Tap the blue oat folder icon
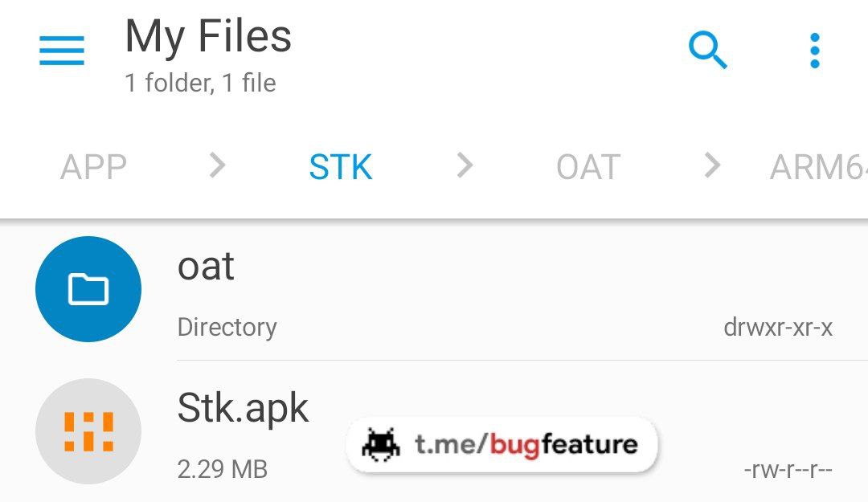 [88, 289]
